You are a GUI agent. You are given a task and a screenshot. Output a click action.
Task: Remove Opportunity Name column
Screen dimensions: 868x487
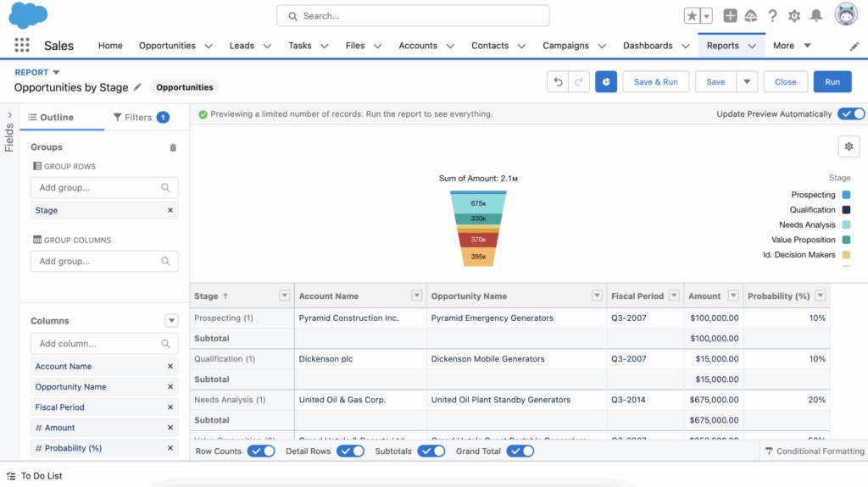click(x=170, y=387)
